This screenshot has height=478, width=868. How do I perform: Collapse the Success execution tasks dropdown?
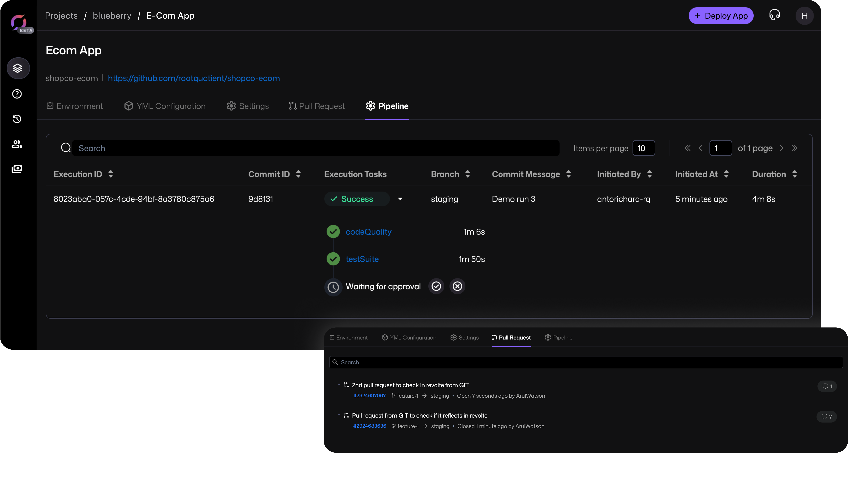click(x=400, y=199)
